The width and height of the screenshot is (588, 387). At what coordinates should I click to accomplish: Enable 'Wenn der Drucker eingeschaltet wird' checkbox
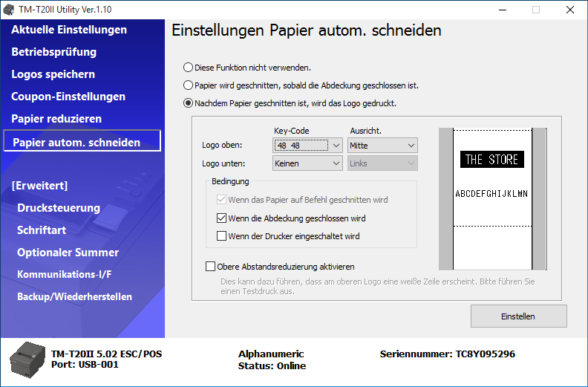(222, 236)
